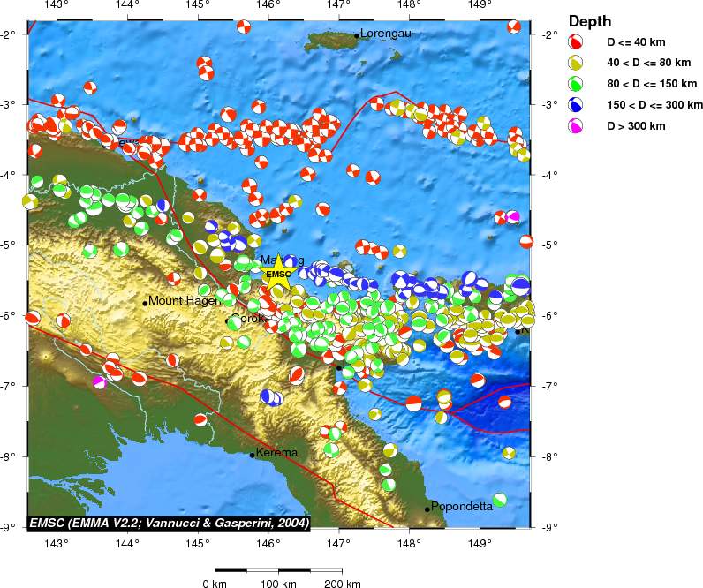703x588 pixels.
Task: Click the yellow EMSC star marker
Action: tap(278, 273)
